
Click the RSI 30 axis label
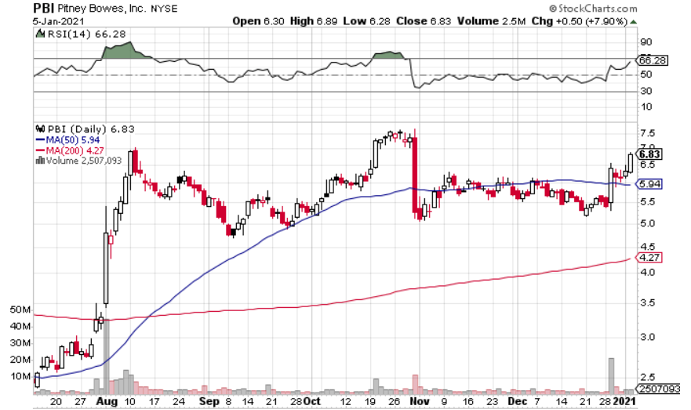646,91
